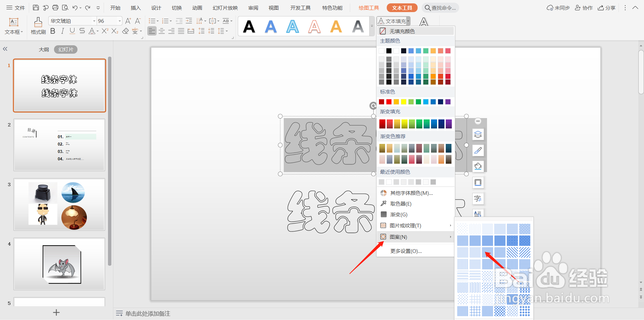This screenshot has width=644, height=320.
Task: Click 其他字体颜色(M)... option
Action: click(416, 193)
